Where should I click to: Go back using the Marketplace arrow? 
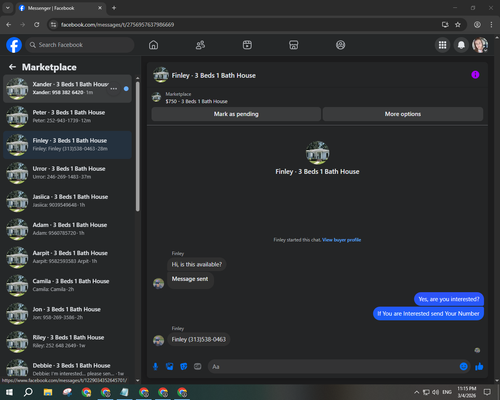[x=13, y=67]
